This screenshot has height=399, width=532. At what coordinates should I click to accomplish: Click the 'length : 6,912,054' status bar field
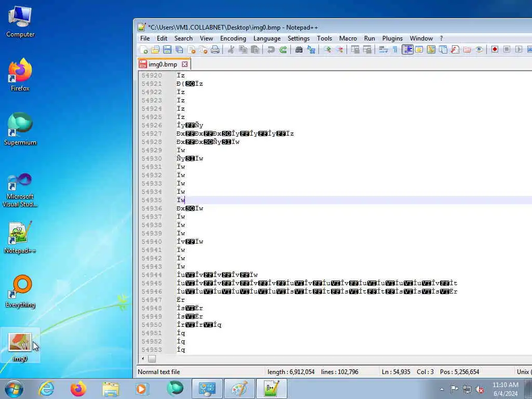coord(291,372)
